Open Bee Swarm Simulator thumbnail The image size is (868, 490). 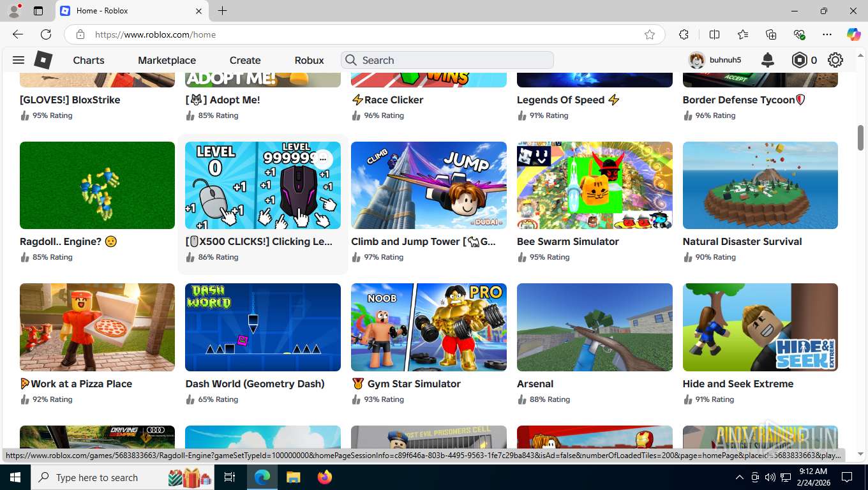pyautogui.click(x=595, y=185)
